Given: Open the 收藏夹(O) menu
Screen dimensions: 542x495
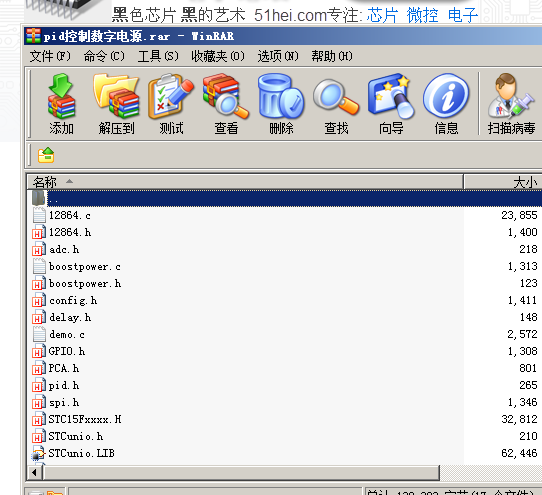Looking at the screenshot, I should coord(218,56).
